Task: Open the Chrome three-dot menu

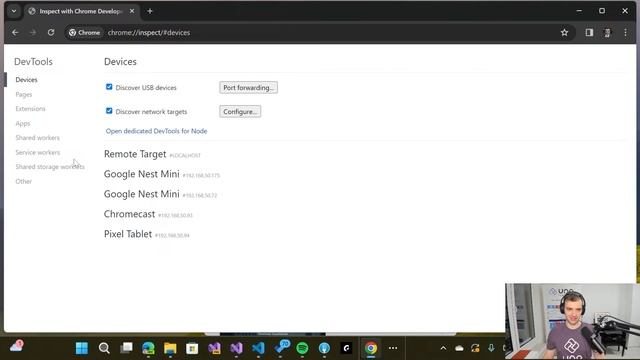Action: click(625, 32)
